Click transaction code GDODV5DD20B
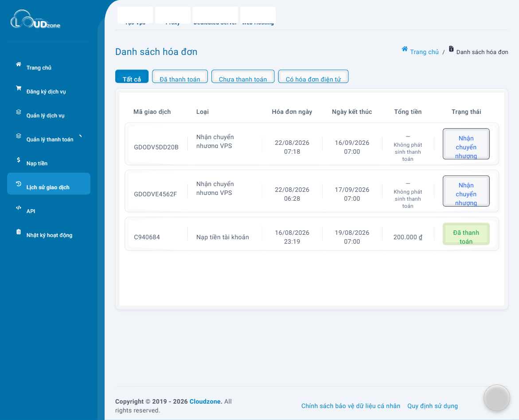Screen dimensions: 519x420 tap(156, 147)
